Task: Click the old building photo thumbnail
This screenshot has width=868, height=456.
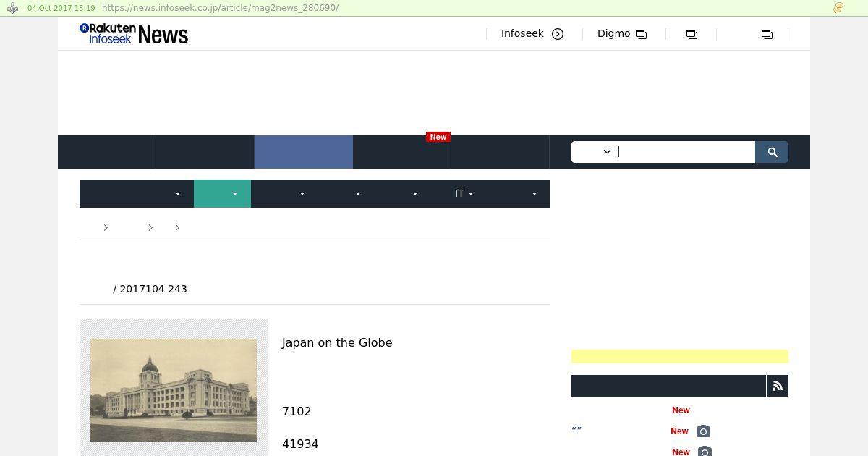Action: pos(174,389)
